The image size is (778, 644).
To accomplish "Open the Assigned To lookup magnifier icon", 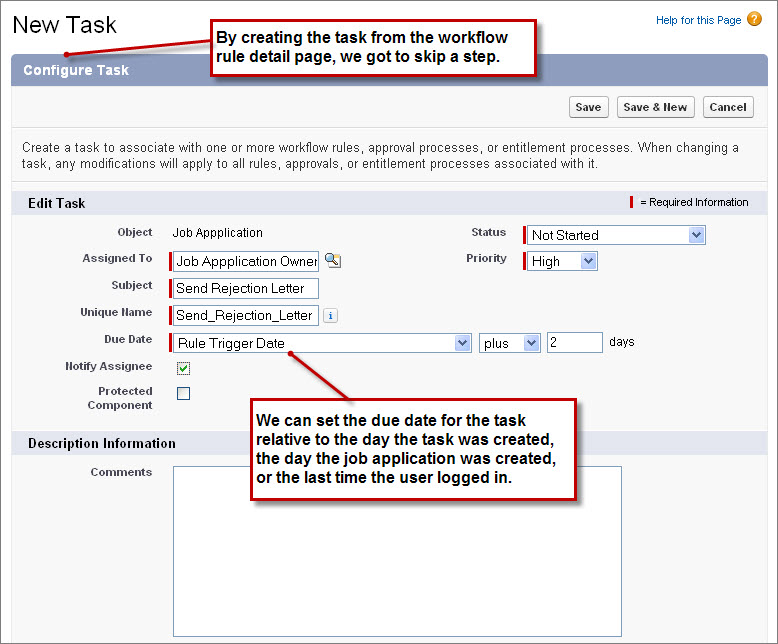I will (332, 260).
